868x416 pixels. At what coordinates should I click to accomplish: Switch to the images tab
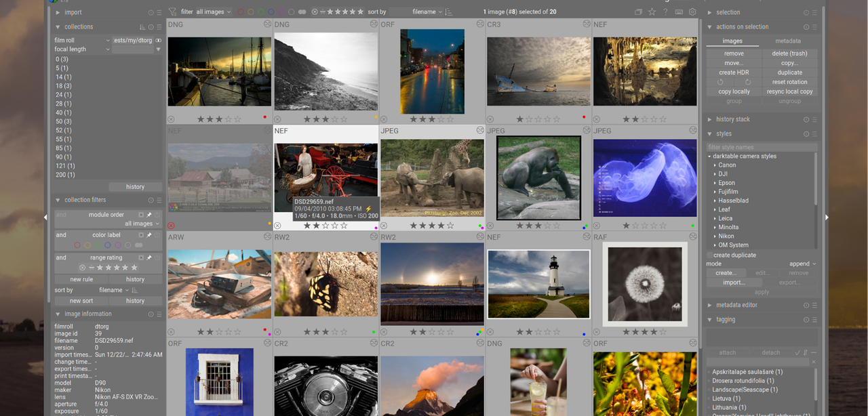click(x=732, y=41)
